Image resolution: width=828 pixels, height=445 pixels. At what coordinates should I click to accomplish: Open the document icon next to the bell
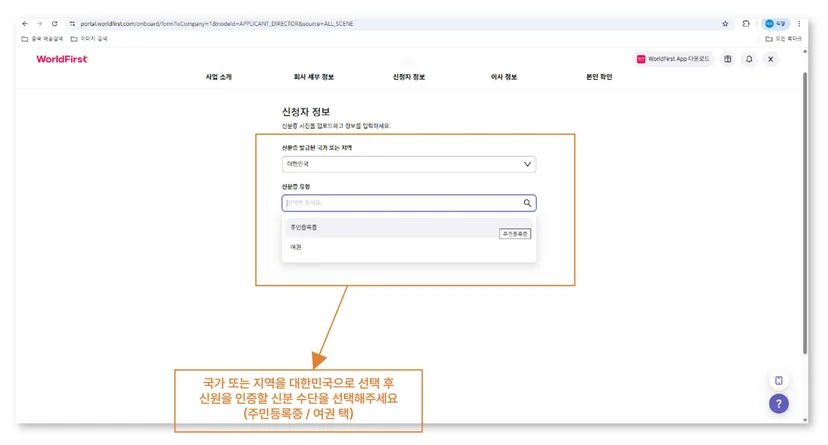point(728,59)
